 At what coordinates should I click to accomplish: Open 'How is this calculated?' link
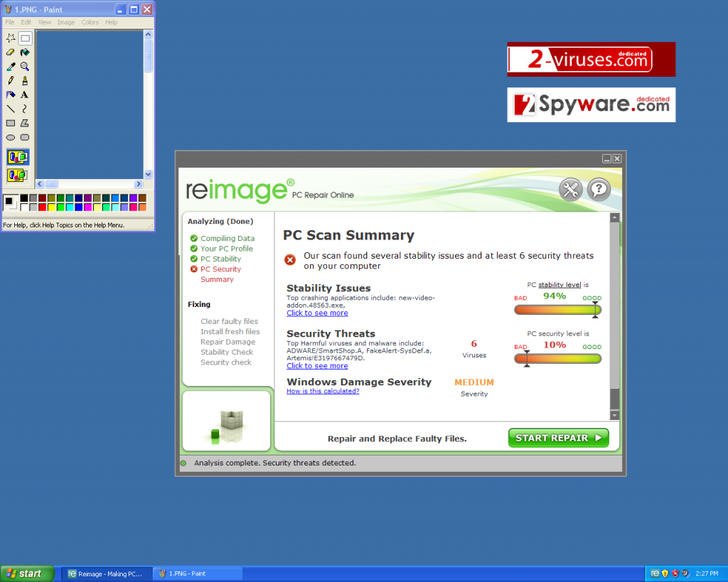[x=323, y=392]
